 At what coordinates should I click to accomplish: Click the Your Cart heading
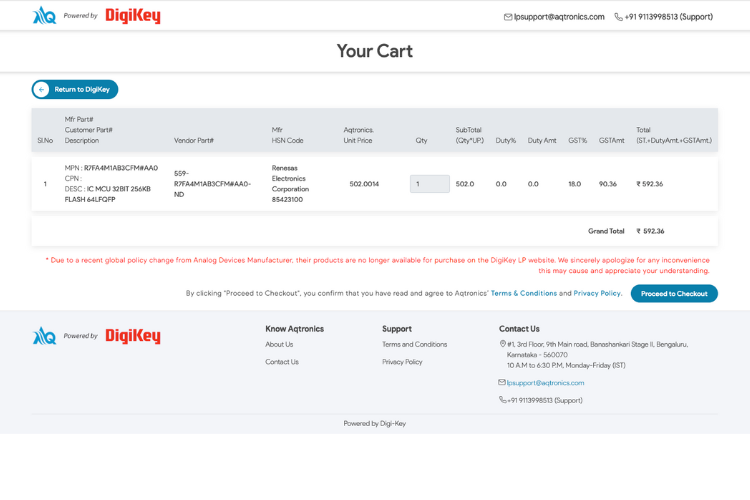pos(375,51)
